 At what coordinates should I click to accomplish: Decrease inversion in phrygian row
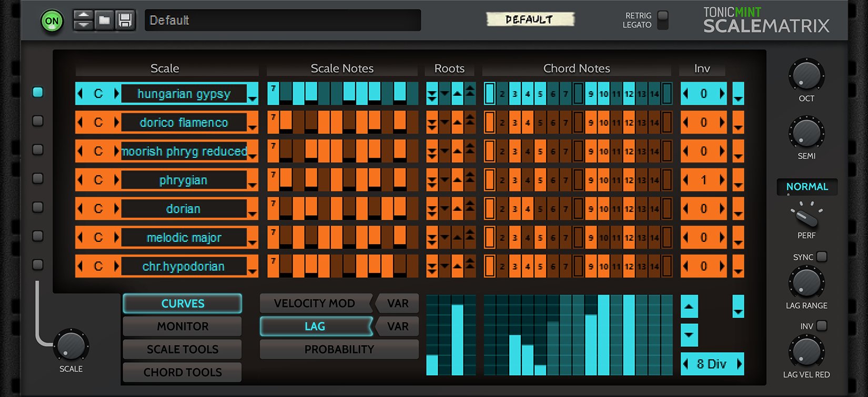[686, 180]
